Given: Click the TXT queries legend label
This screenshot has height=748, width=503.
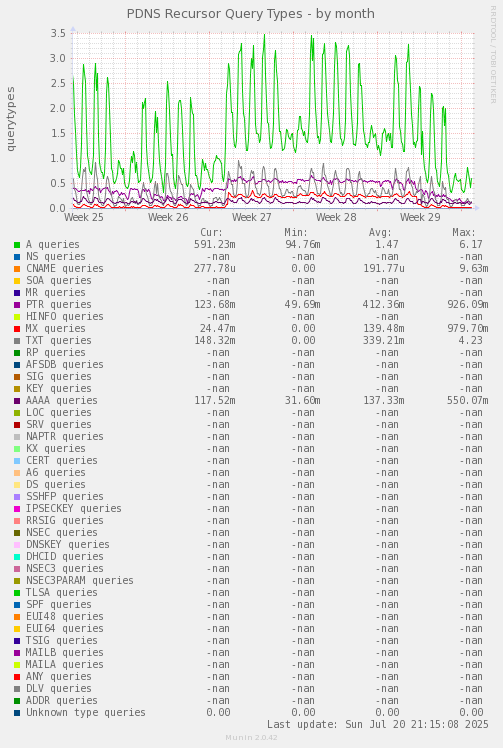Looking at the screenshot, I should pyautogui.click(x=59, y=341).
